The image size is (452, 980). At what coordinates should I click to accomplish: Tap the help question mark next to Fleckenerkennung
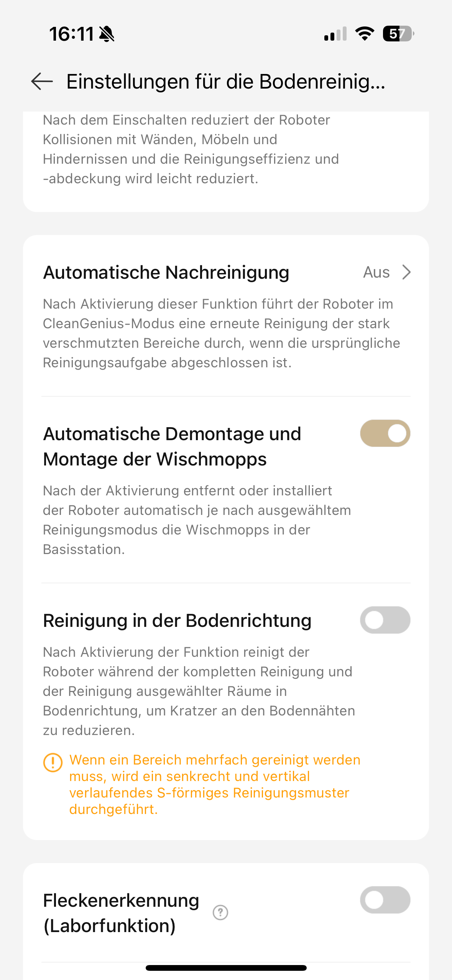tap(220, 913)
